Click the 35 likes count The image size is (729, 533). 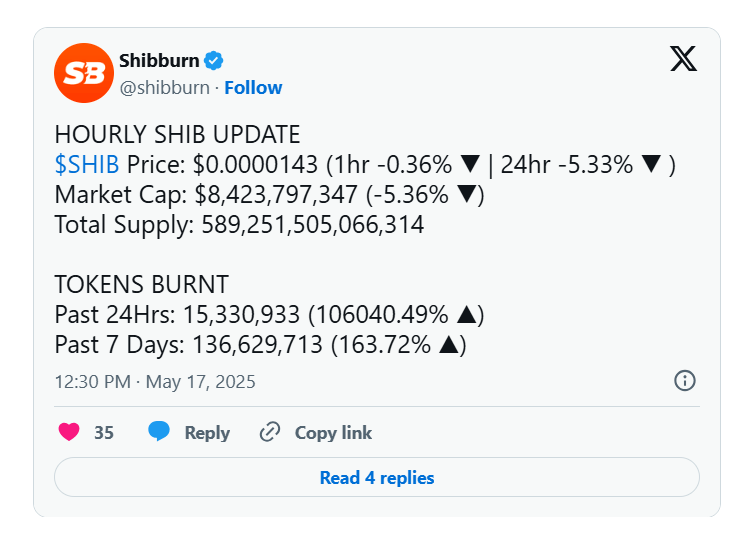point(104,433)
